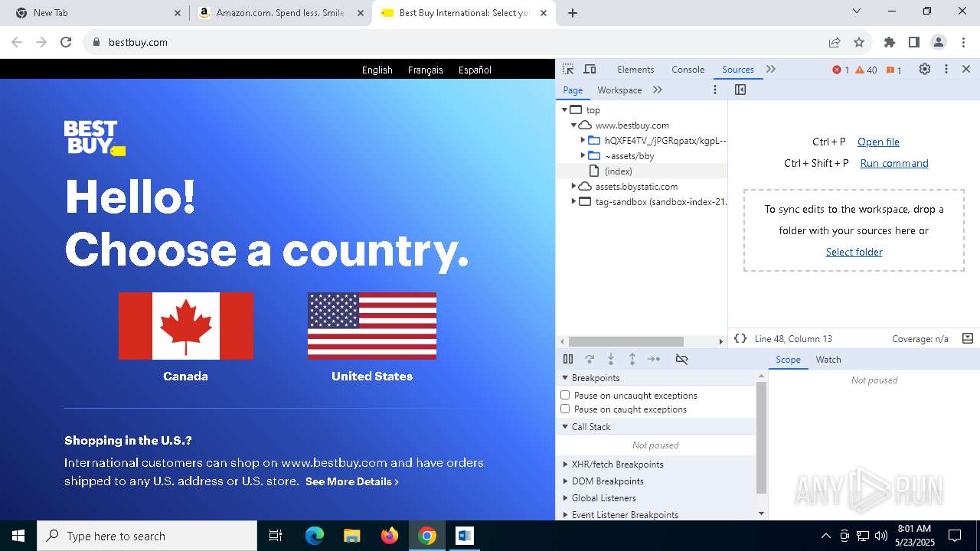This screenshot has width=980, height=551.
Task: Switch to the Watch tab
Action: (x=828, y=359)
